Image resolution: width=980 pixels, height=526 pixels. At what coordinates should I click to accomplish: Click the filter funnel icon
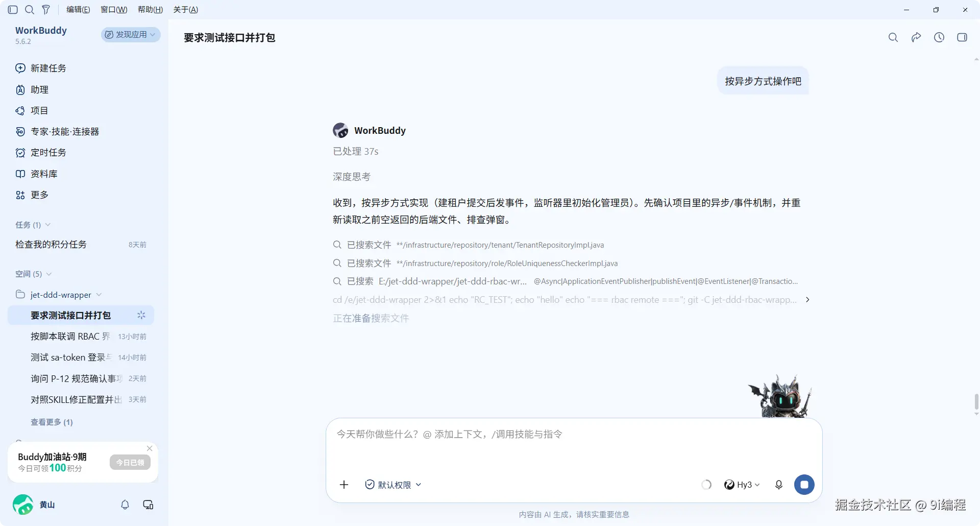(x=46, y=10)
